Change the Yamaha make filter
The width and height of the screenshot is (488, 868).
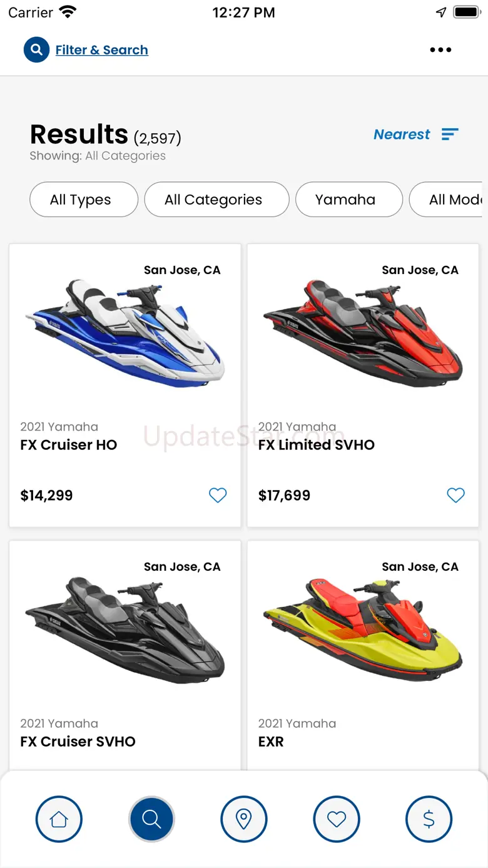point(349,200)
